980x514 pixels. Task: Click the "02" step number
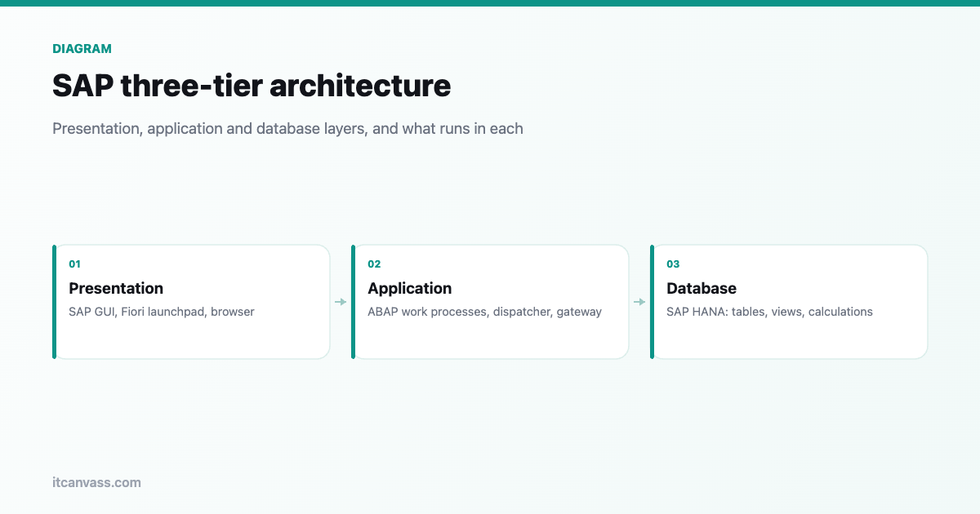coord(374,264)
